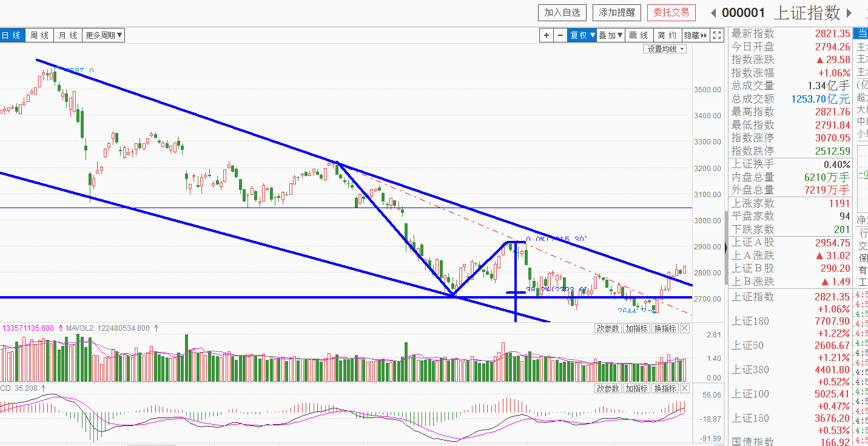
Task: Open the 复权 dropdown
Action: pyautogui.click(x=582, y=35)
